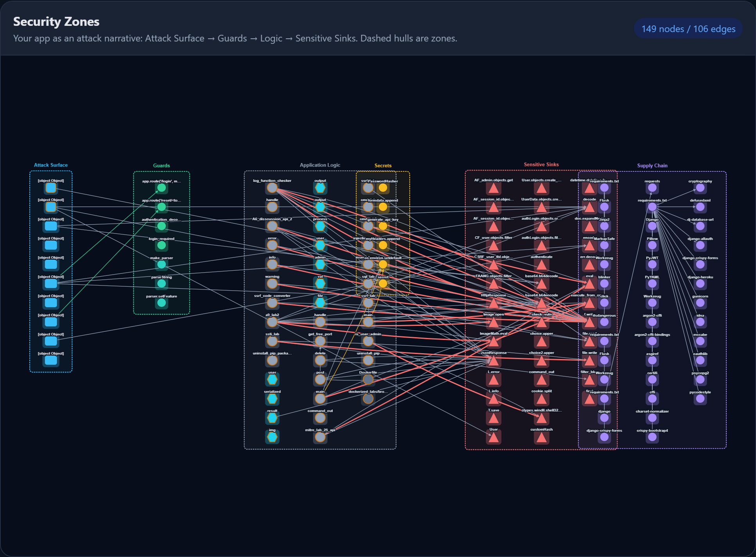Click the process hexagon node

tap(320, 226)
